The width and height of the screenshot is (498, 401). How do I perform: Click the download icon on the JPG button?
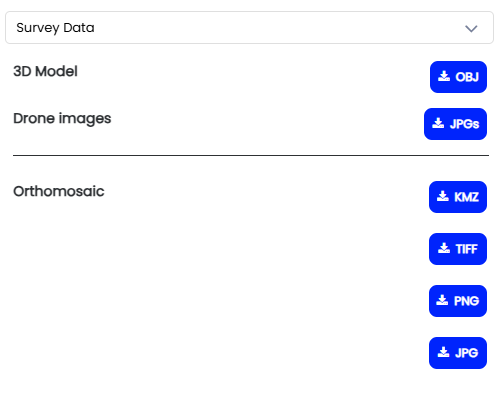tap(443, 352)
